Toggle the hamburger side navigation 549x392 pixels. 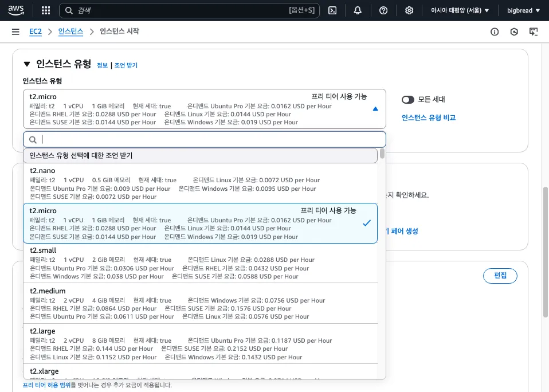click(x=15, y=32)
